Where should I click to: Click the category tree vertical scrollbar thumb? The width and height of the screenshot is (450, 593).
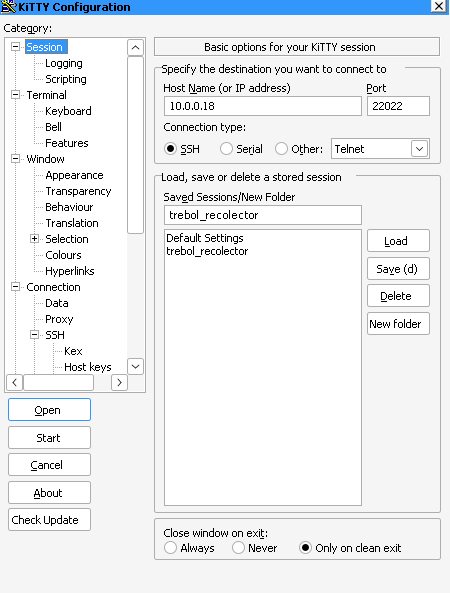135,145
